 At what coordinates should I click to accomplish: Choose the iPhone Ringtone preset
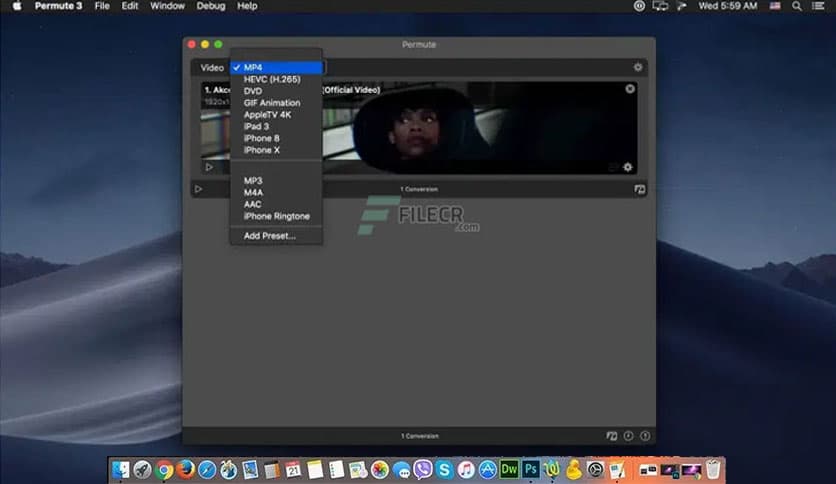276,216
